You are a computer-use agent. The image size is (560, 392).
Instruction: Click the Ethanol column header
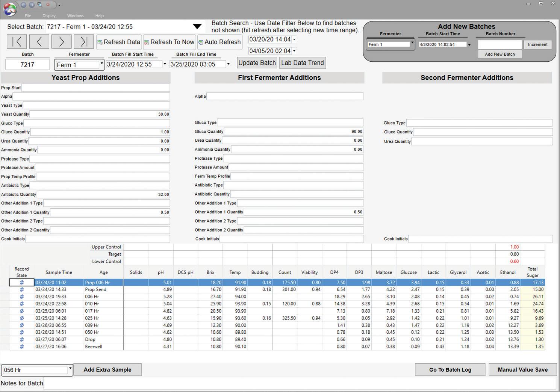pos(508,272)
